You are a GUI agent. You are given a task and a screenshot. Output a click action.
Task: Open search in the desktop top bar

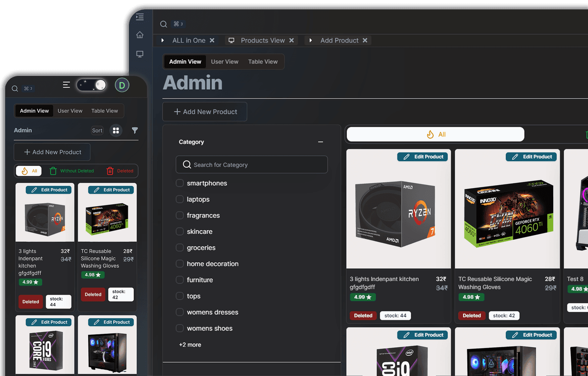click(164, 24)
